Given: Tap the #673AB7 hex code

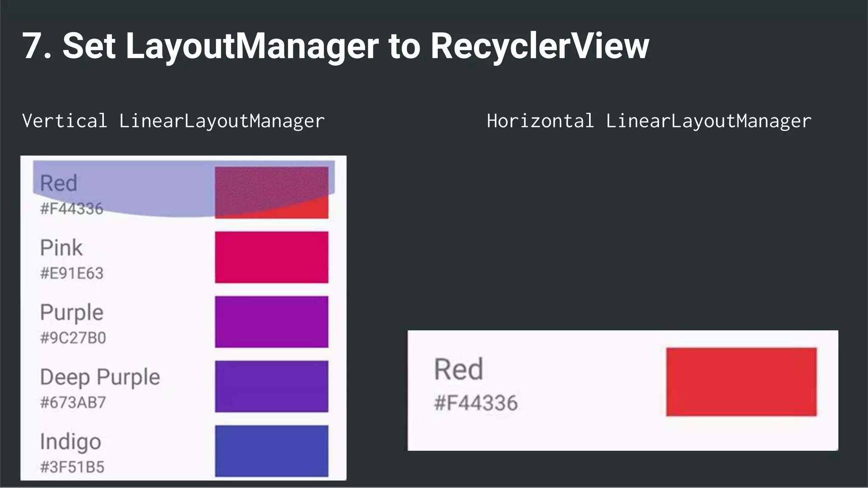Looking at the screenshot, I should coord(73,402).
